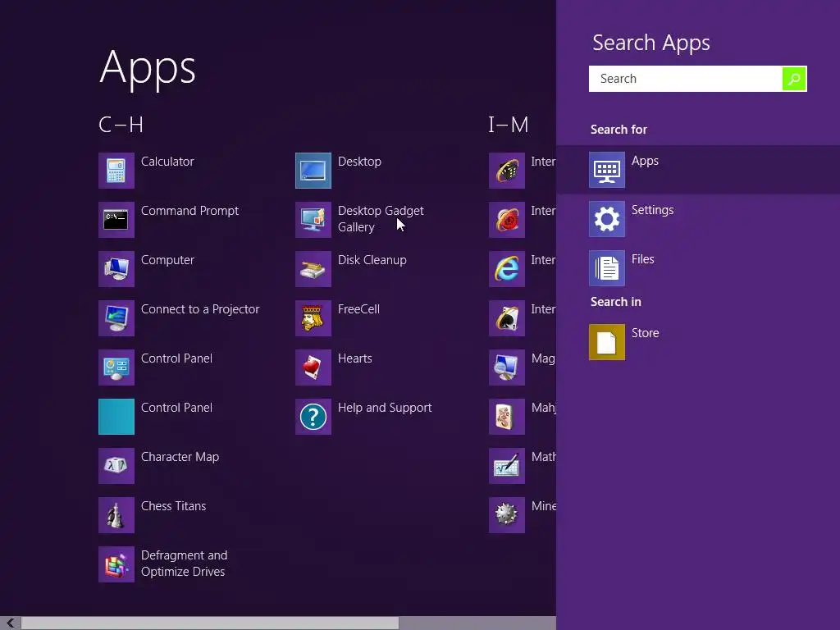
Task: Click the Desktop app icon
Action: (x=313, y=171)
